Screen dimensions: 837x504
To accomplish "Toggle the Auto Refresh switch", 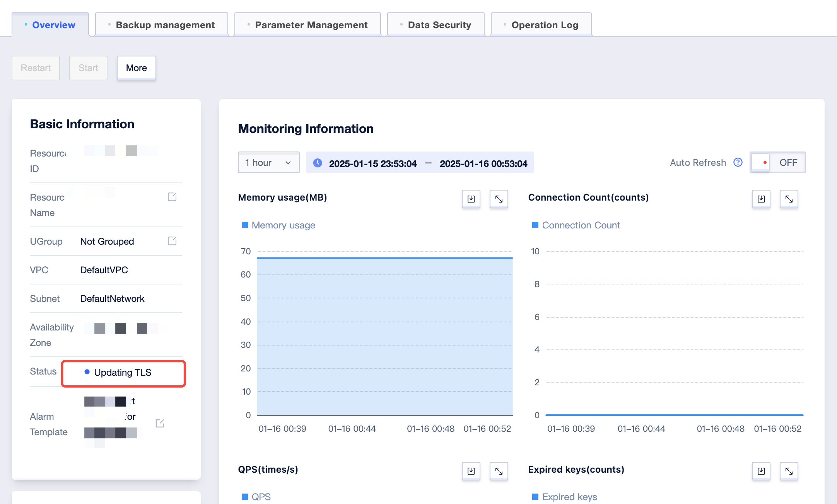I will [x=778, y=162].
